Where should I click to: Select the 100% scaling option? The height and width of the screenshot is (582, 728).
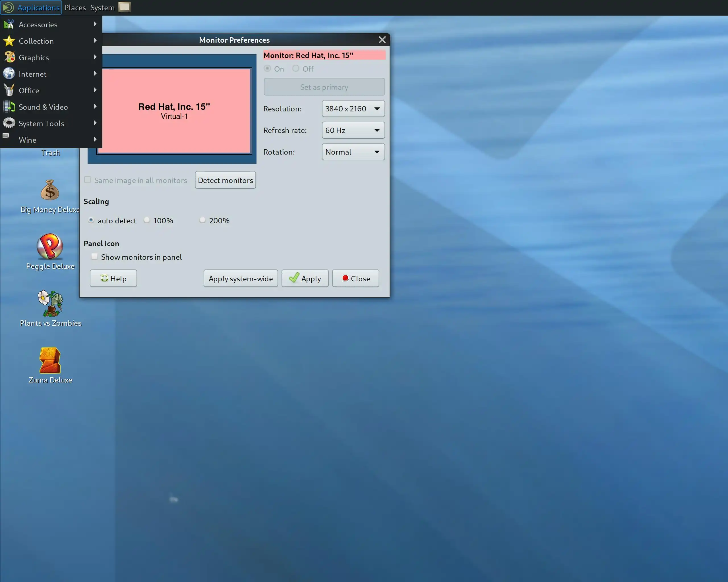click(x=147, y=220)
